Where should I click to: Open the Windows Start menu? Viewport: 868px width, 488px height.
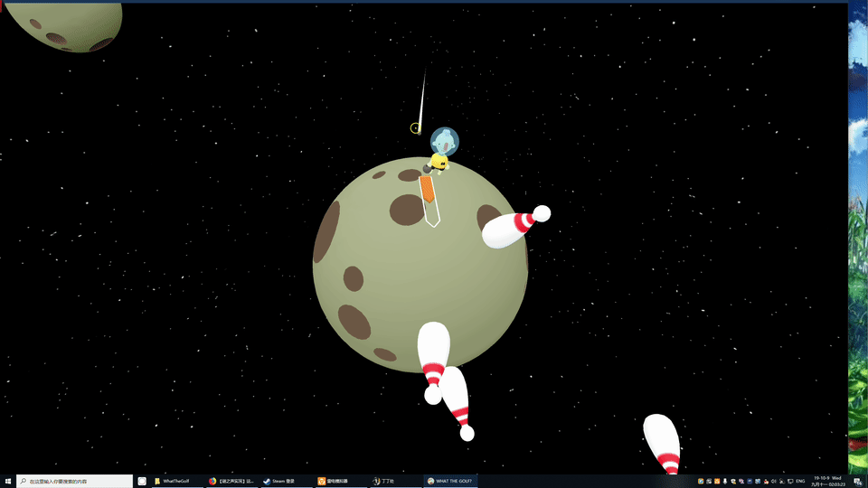click(x=7, y=482)
